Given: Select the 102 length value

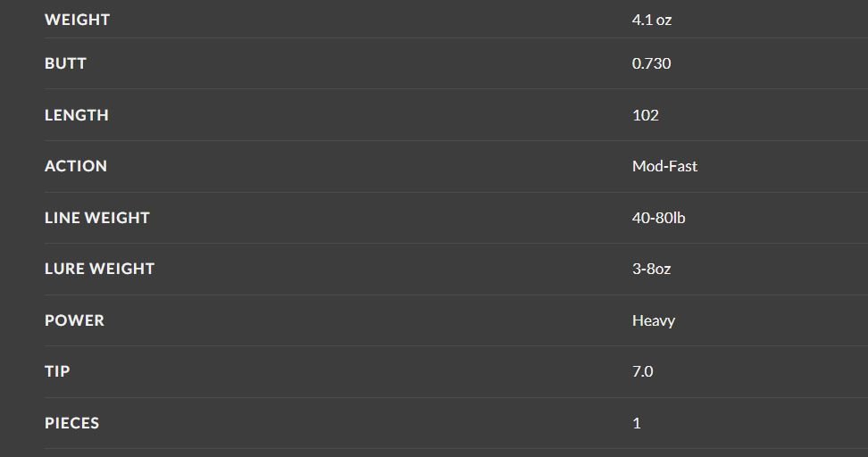Looking at the screenshot, I should [x=645, y=115].
